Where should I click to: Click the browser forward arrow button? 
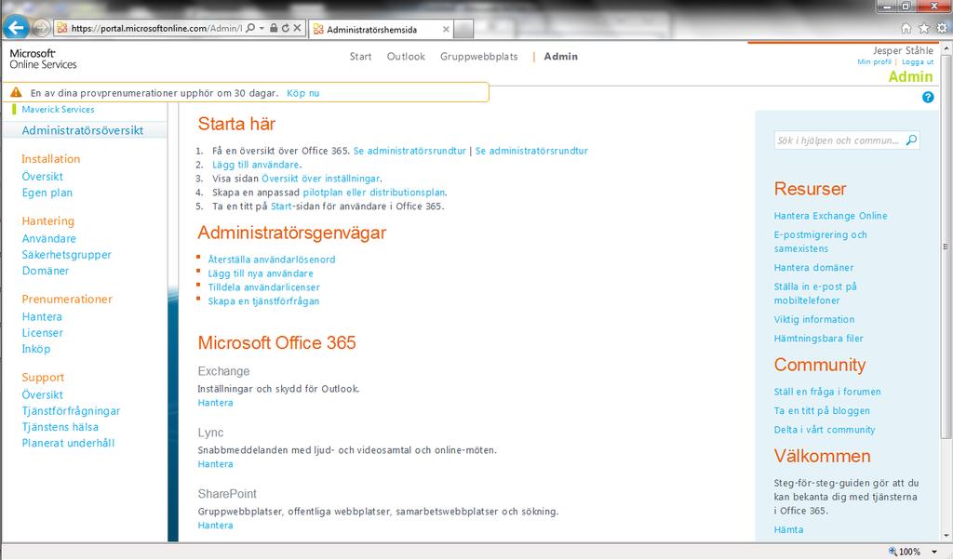pyautogui.click(x=41, y=28)
